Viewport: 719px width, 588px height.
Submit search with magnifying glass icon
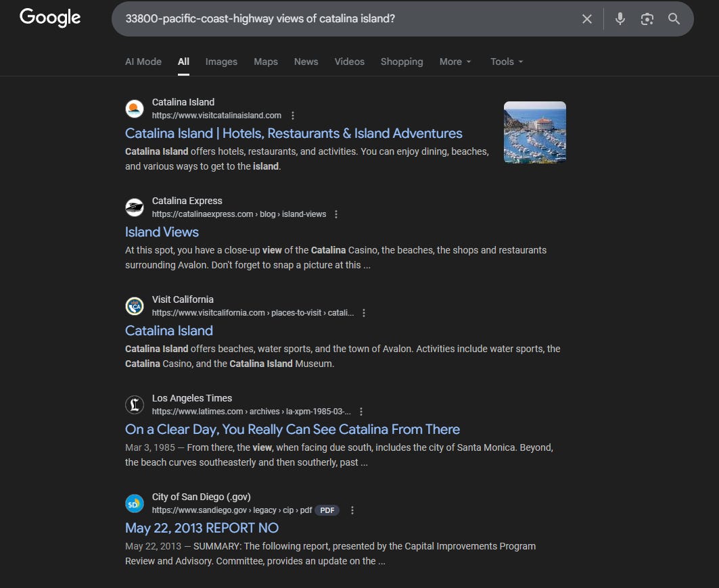pos(674,19)
